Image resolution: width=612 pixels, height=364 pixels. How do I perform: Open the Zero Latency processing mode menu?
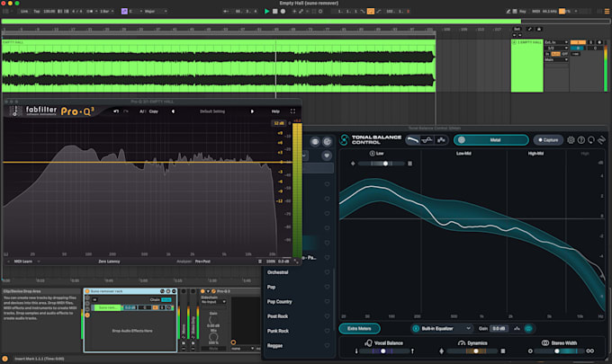coord(109,262)
